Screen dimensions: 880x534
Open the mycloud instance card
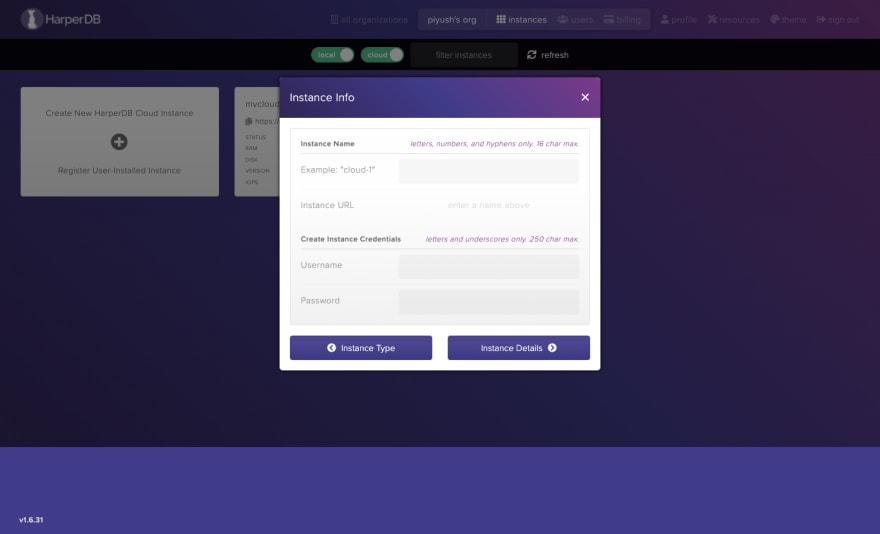point(257,142)
